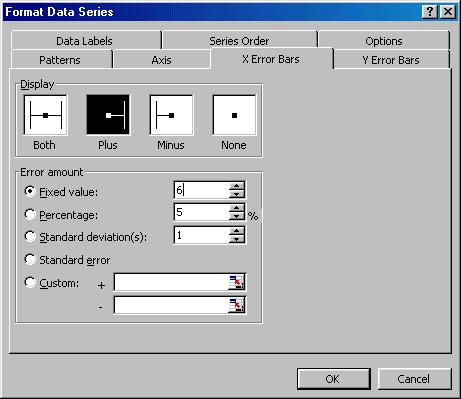Decrease Percentage with down spinner arrow
The image size is (461, 399).
coord(237,216)
